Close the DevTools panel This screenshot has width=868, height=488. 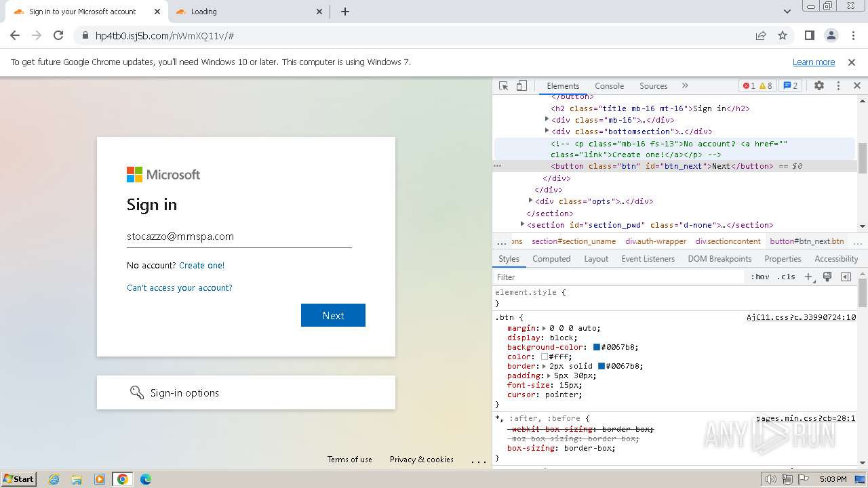[x=856, y=85]
